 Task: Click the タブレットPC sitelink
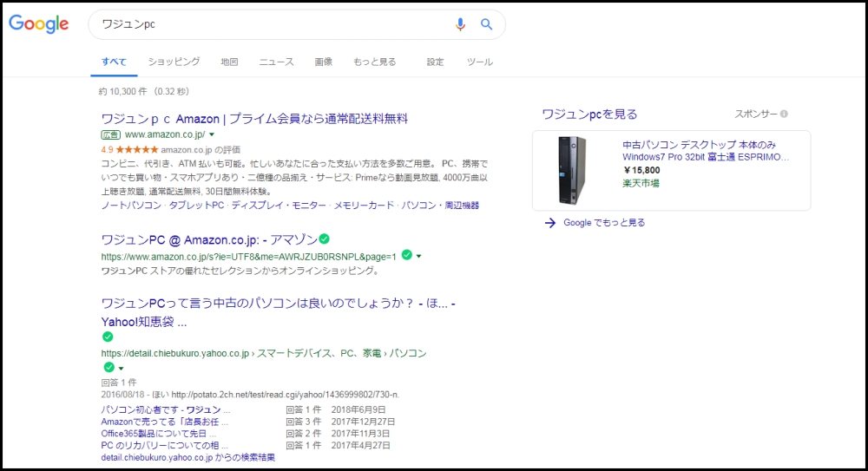click(196, 206)
